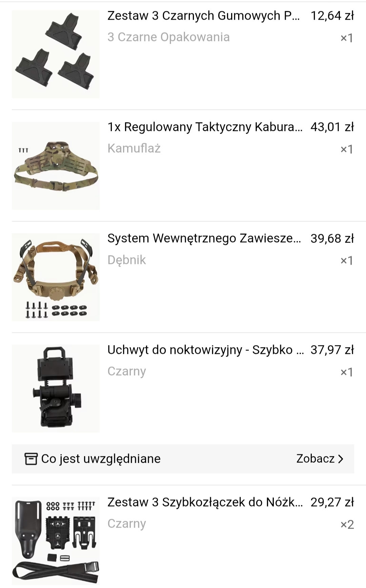Open Uchwyt do noktowizyjny product title
Viewport: 366px width, 588px height.
(x=206, y=349)
